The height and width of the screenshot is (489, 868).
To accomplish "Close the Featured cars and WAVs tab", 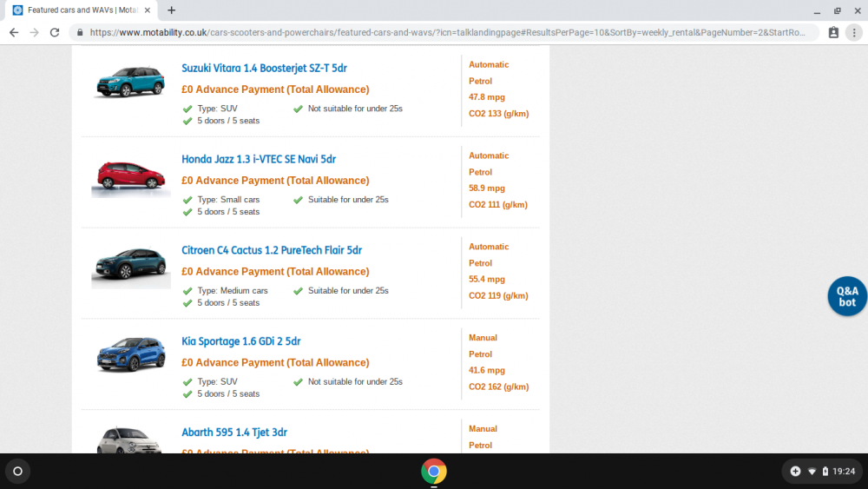I will tap(148, 10).
